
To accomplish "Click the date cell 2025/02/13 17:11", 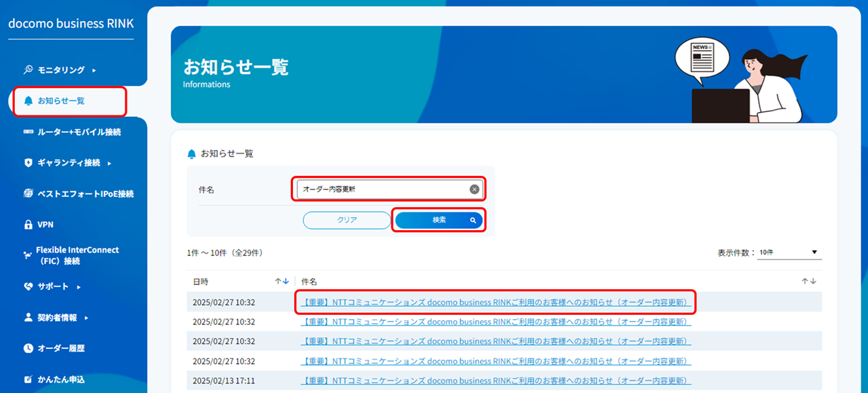I will tap(224, 380).
